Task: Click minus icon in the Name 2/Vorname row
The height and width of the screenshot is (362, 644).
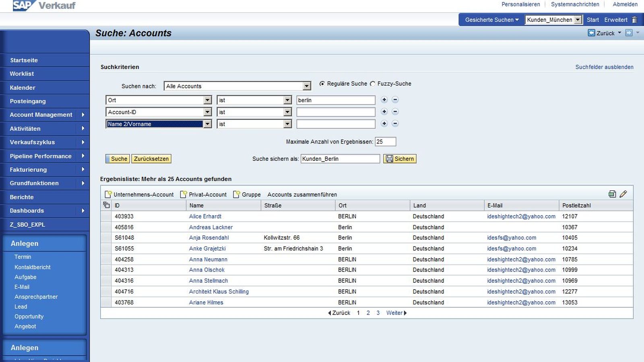Action: click(395, 123)
